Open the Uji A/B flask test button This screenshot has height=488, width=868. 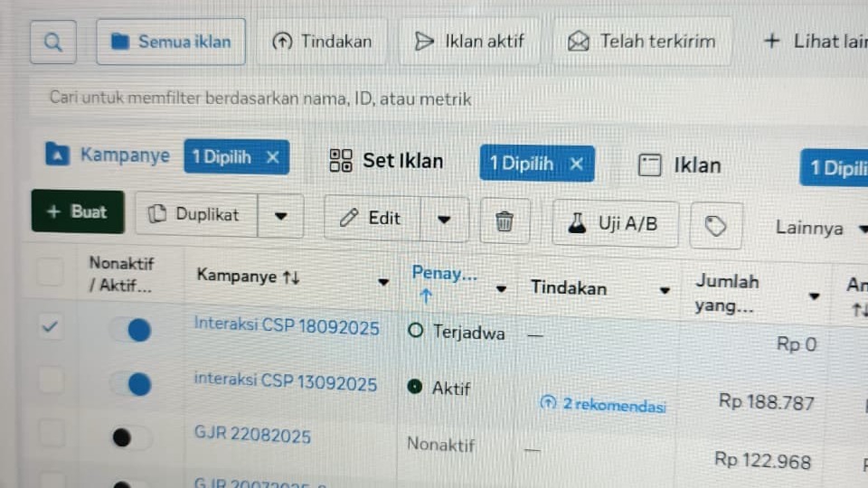pos(615,223)
